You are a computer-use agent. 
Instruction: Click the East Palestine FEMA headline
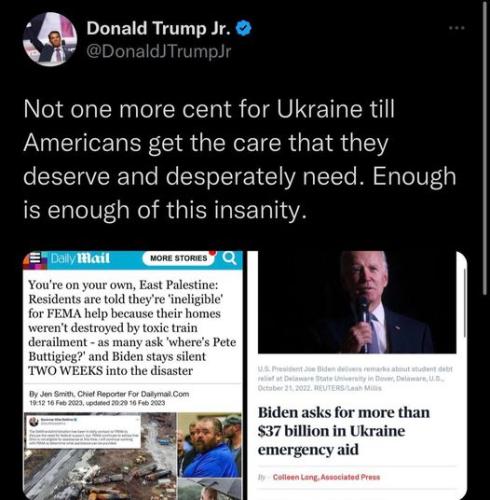(132, 328)
